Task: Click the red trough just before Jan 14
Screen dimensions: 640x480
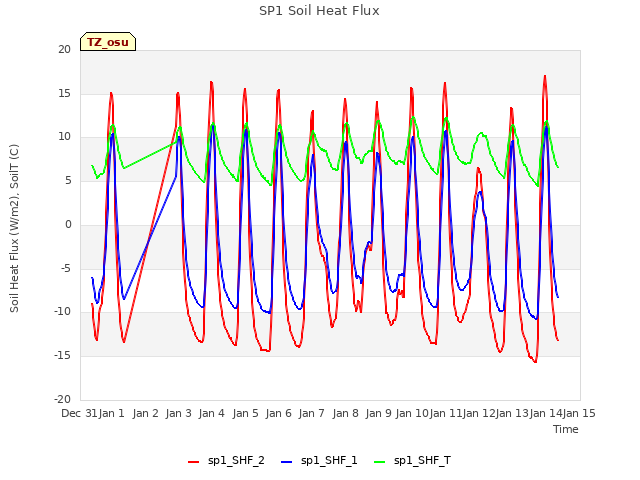Action: 535,362
